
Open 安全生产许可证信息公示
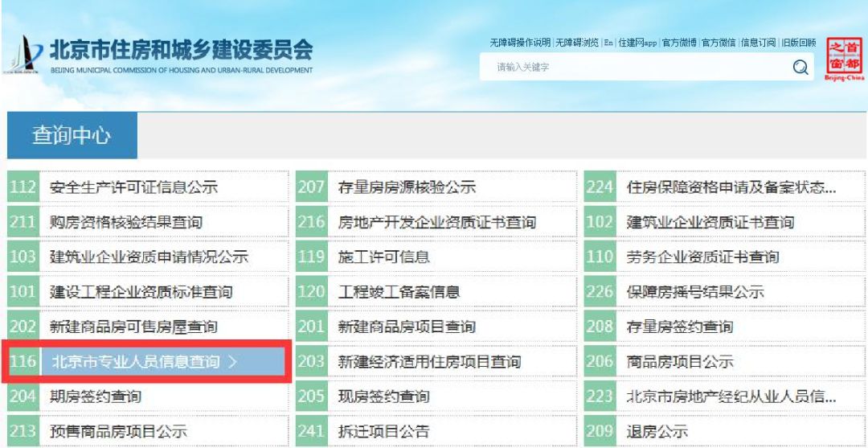tap(134, 187)
